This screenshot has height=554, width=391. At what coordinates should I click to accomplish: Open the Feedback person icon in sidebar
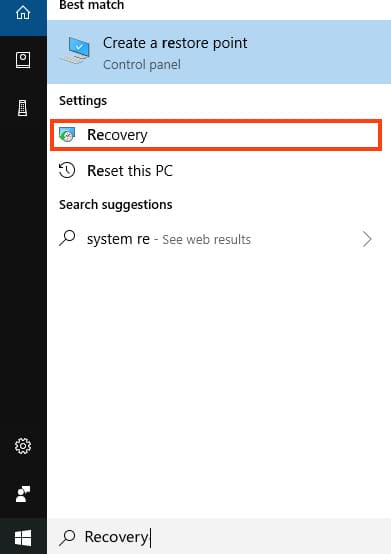[x=23, y=493]
